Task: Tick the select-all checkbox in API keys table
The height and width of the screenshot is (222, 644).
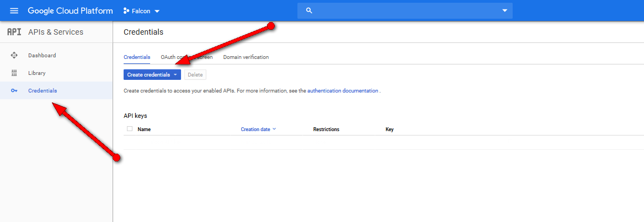Action: coord(130,129)
